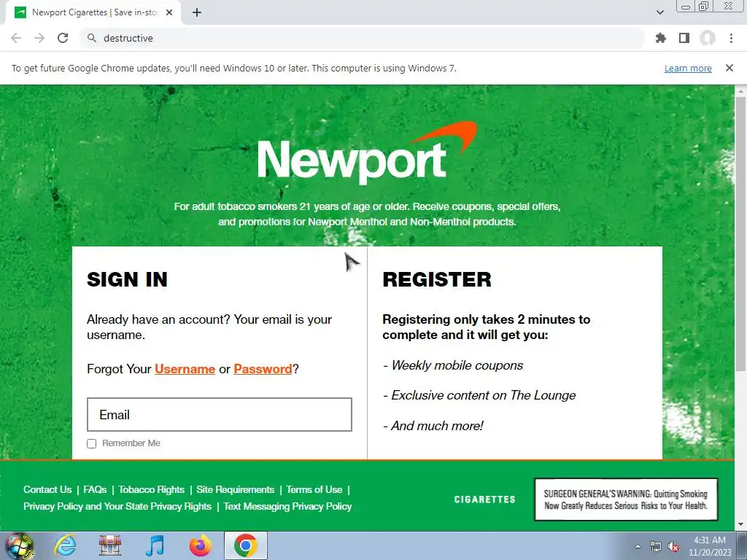Click the Forgot Username link
Viewport: 747px width, 560px height.
pos(185,369)
